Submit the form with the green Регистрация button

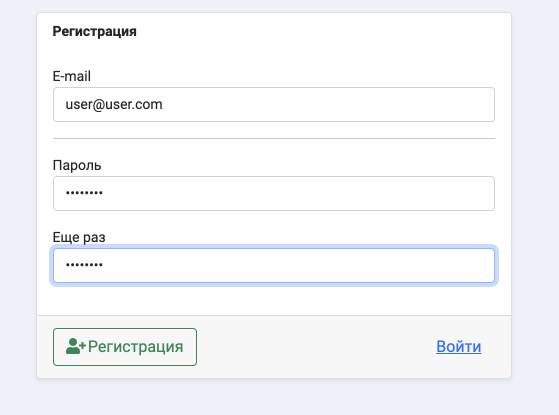click(x=125, y=347)
